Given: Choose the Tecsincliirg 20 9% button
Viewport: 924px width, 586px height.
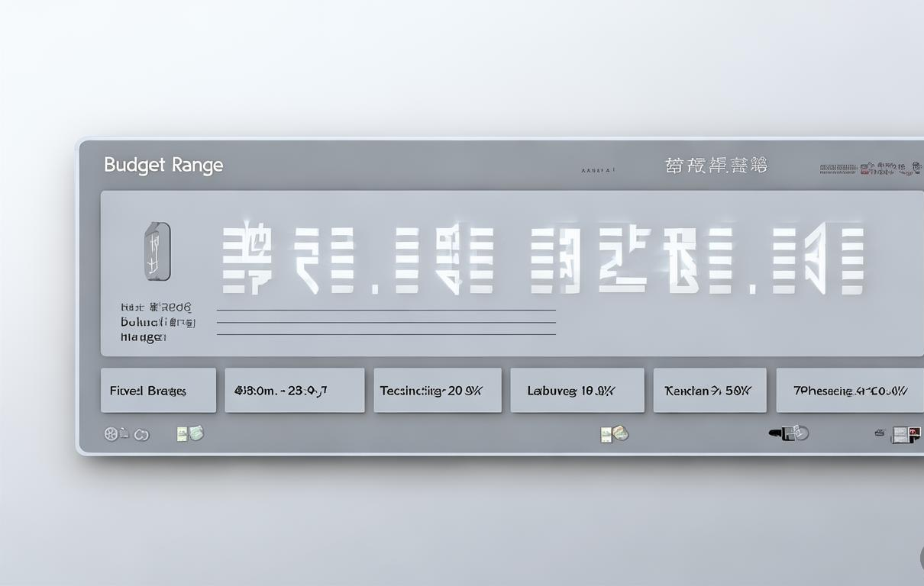Looking at the screenshot, I should 438,390.
